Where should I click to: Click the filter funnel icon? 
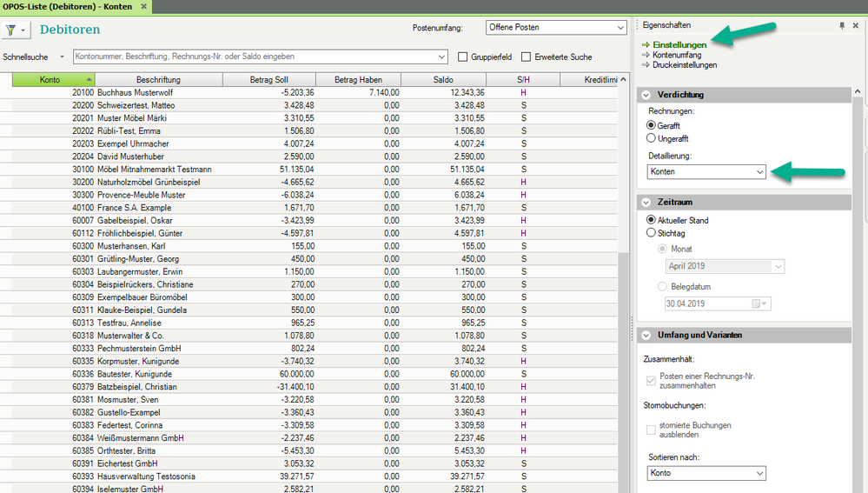[x=11, y=30]
